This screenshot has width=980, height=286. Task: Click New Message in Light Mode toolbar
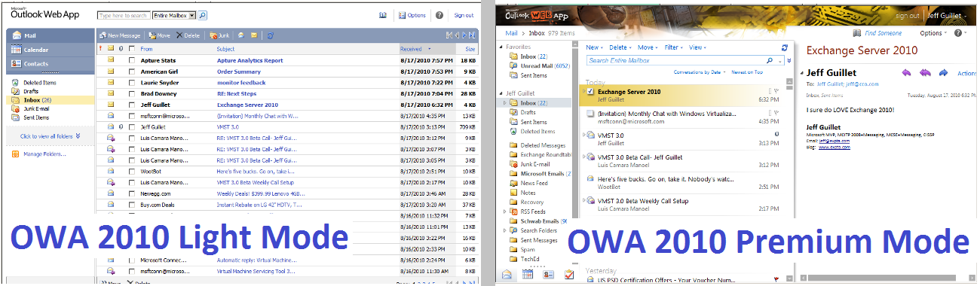(x=120, y=35)
